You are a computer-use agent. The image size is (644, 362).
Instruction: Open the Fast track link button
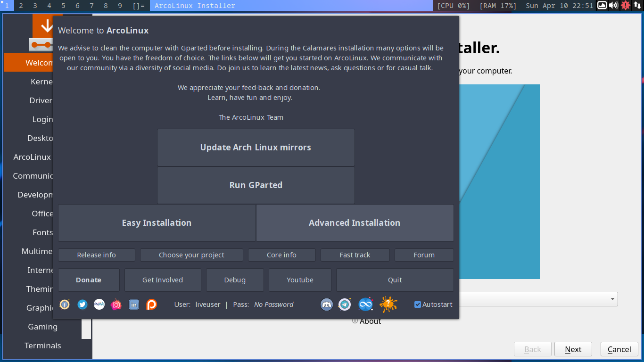tap(355, 255)
